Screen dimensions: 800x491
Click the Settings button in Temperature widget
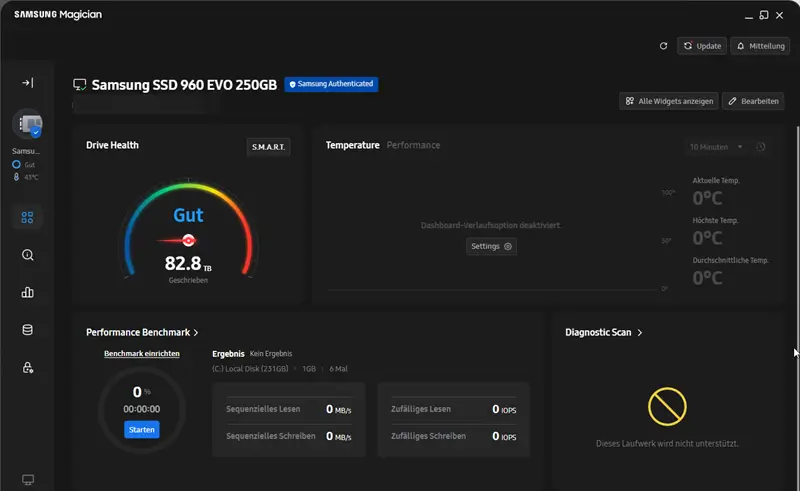pos(491,247)
